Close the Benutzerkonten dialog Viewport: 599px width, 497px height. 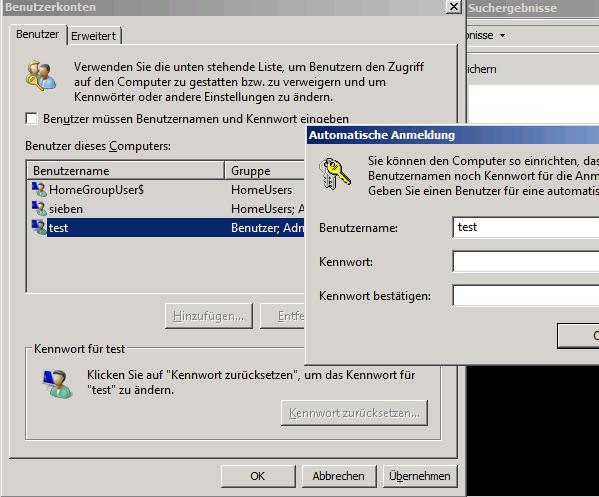(454, 7)
